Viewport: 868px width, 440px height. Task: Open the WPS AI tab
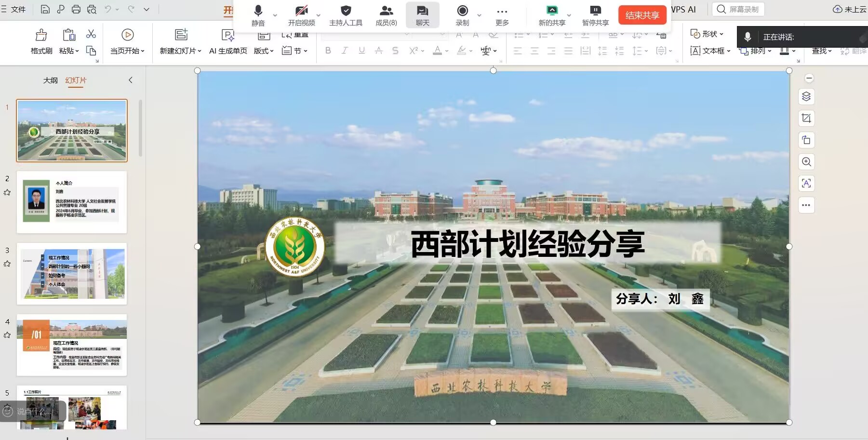coord(683,9)
